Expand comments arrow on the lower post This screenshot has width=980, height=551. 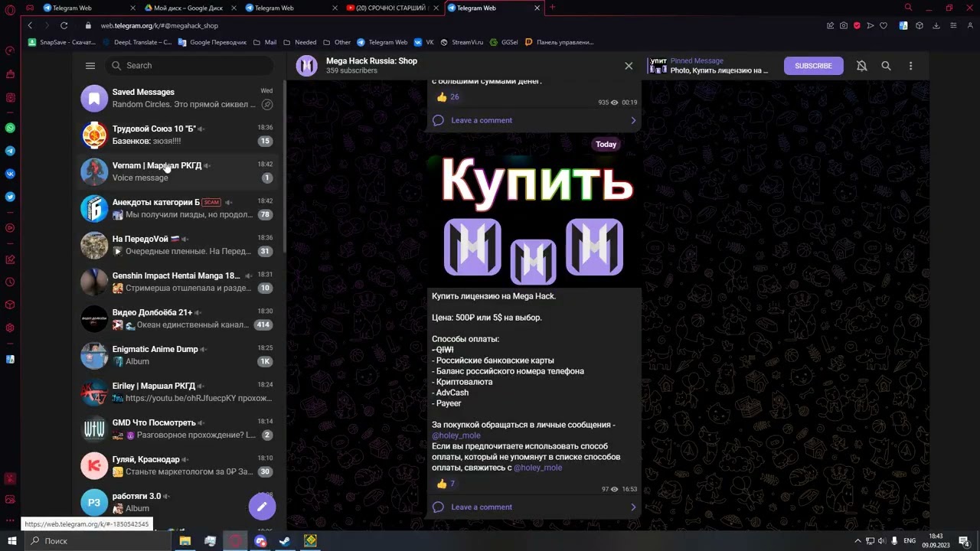pos(633,507)
